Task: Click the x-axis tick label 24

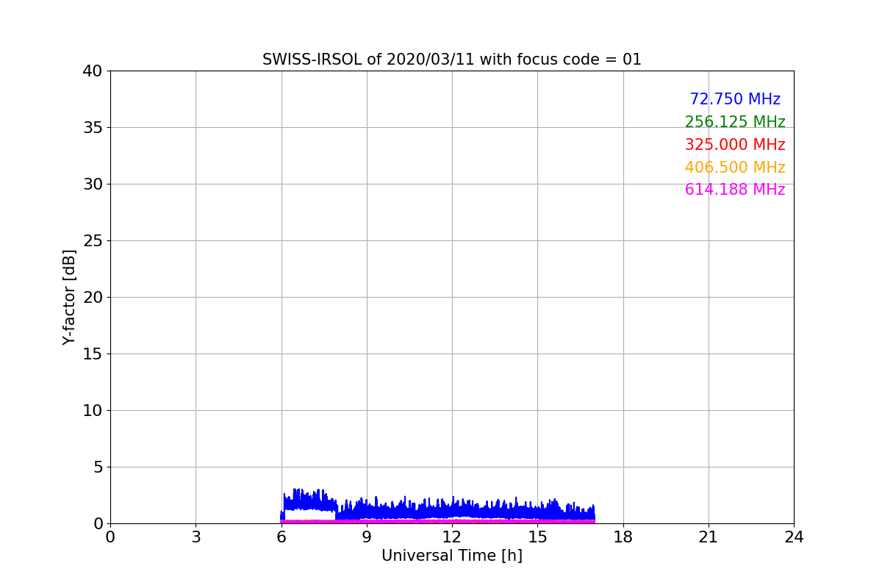Action: click(x=794, y=537)
